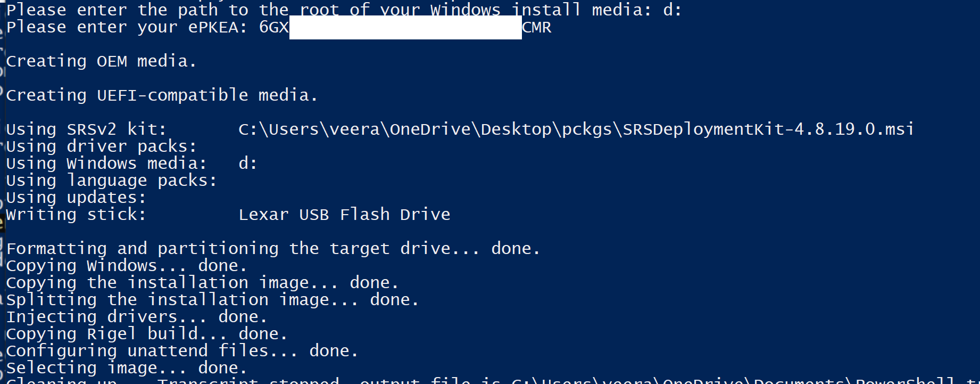Click the SRSDeploymentKit-4.8.19.0.msi file path
The image size is (980, 384).
(576, 129)
